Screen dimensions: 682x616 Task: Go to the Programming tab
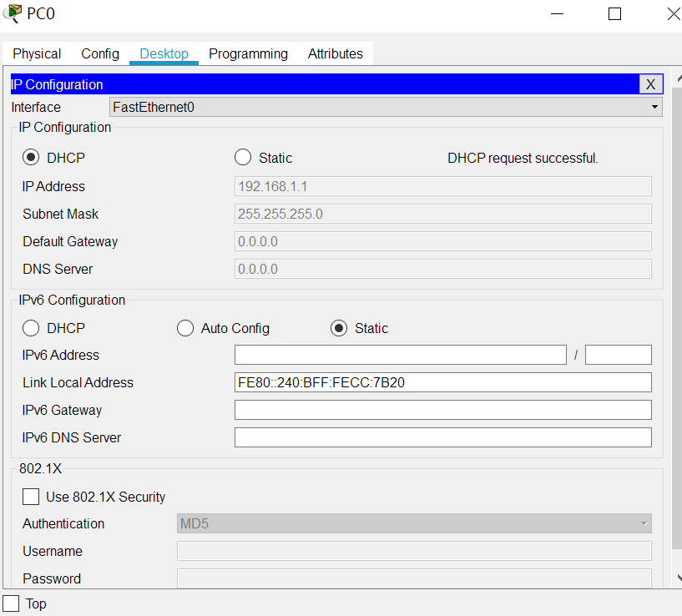(x=249, y=53)
